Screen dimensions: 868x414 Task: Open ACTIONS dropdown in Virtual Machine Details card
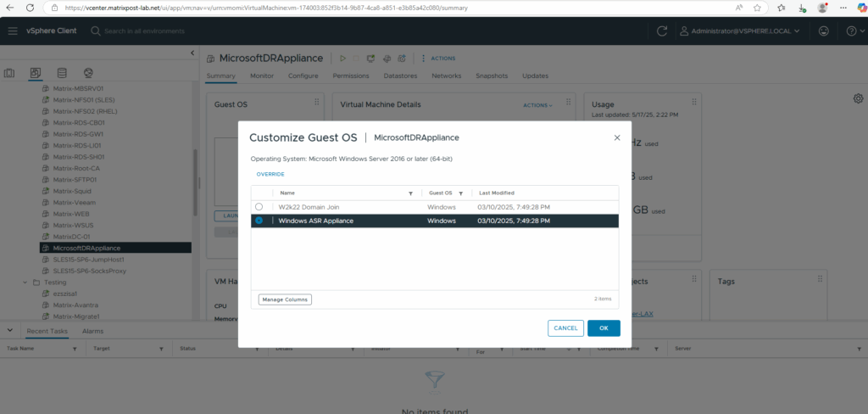coord(537,105)
